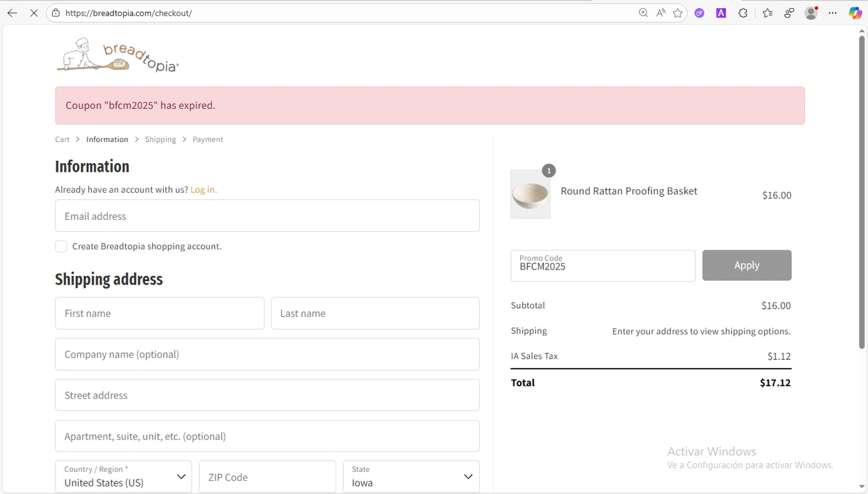
Task: Open Read aloud icon in address bar
Action: [x=660, y=13]
